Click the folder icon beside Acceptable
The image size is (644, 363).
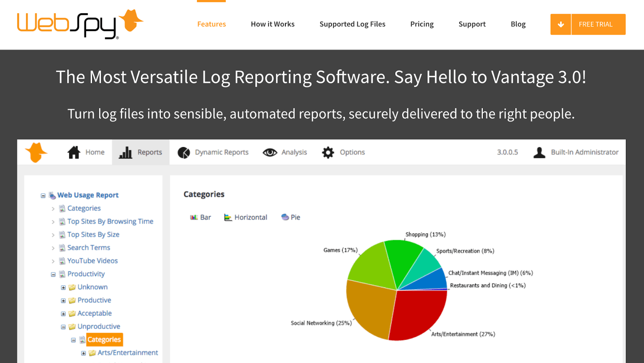[x=72, y=313]
